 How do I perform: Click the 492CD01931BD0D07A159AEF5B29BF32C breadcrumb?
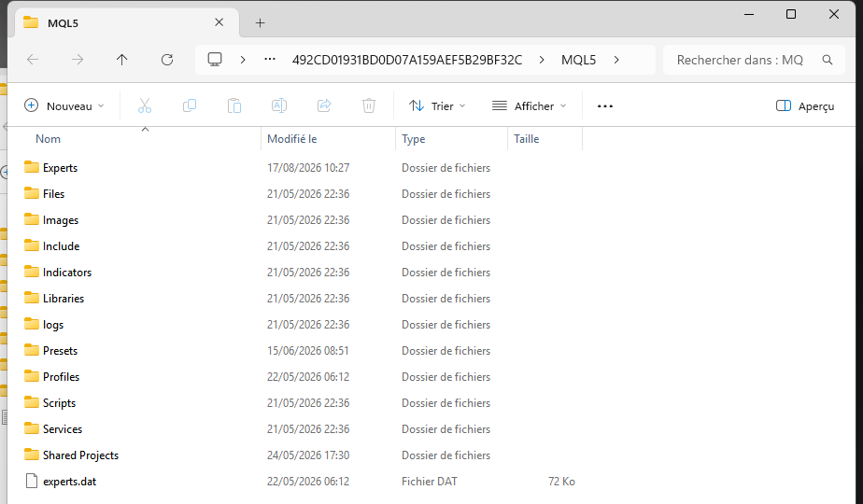407,60
